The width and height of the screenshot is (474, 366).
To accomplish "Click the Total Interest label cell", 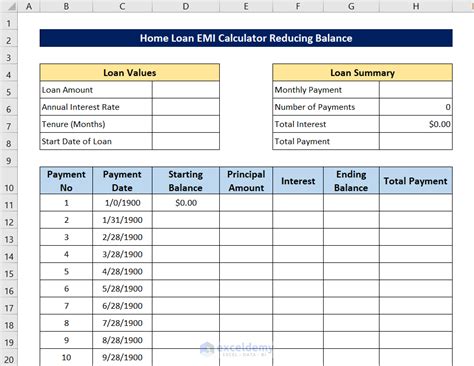I will coord(326,124).
